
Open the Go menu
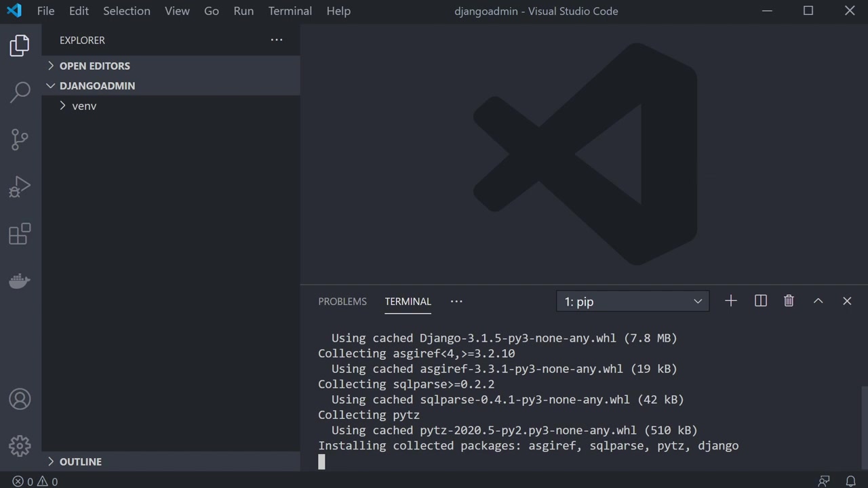(212, 11)
